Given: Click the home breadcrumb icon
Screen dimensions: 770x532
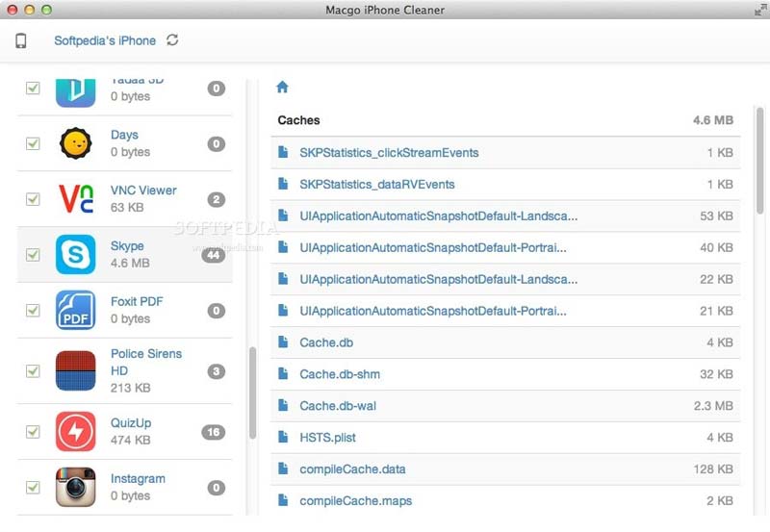Looking at the screenshot, I should (282, 87).
